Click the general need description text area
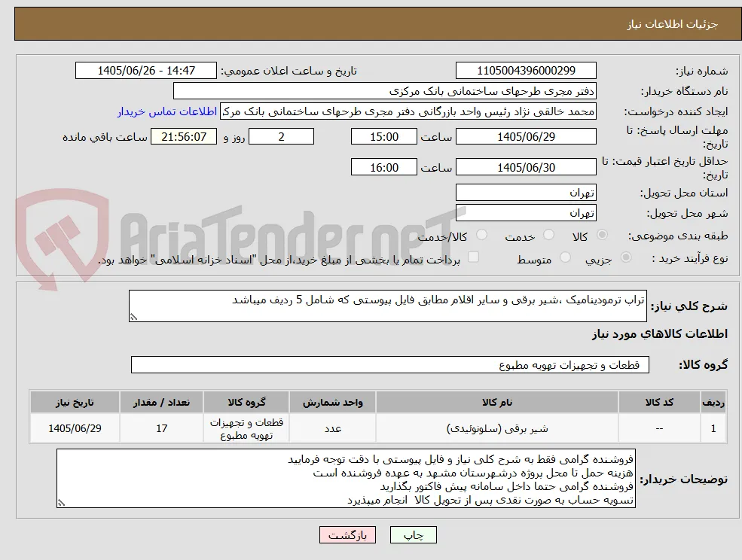Image resolution: width=742 pixels, height=560 pixels. click(387, 306)
